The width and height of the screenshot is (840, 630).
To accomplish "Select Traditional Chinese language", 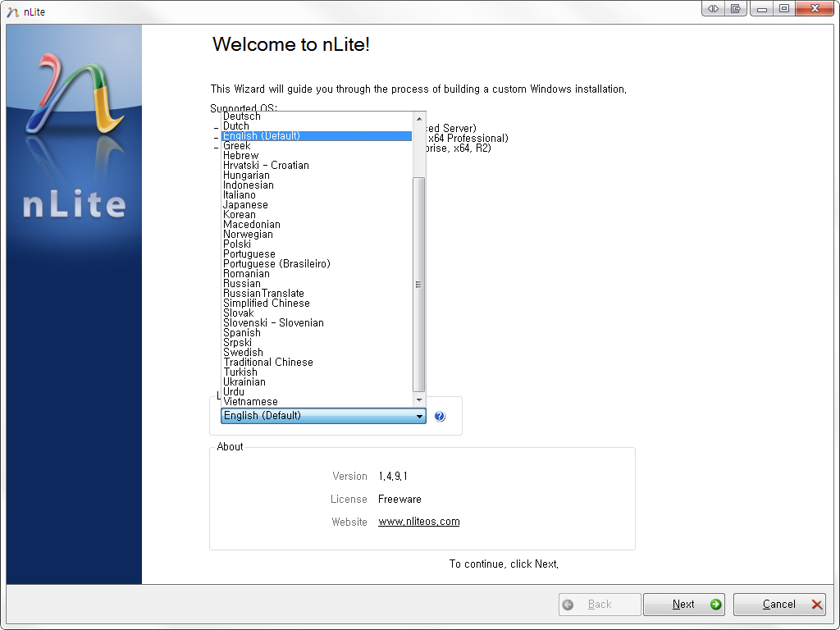I will click(x=317, y=362).
